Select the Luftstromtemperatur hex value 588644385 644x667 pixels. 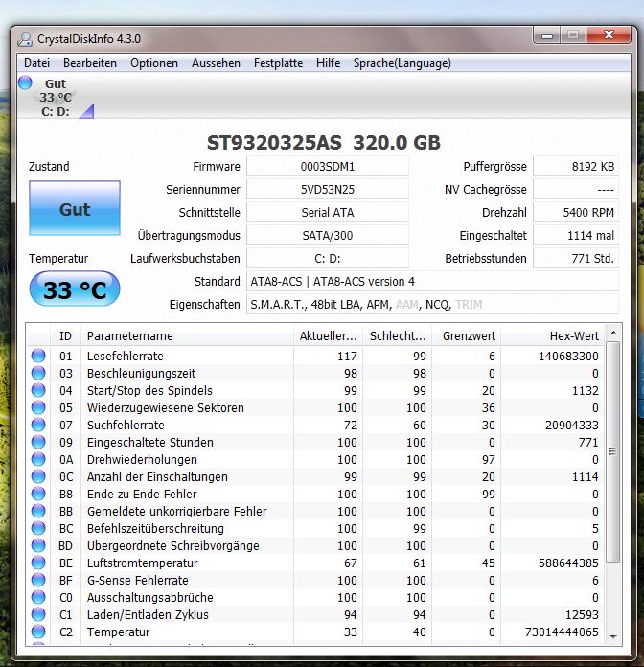(568, 563)
